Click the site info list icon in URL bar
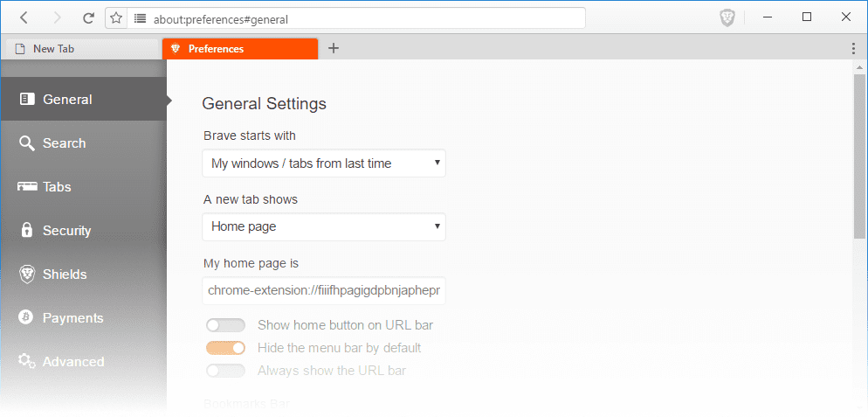This screenshot has height=417, width=868. (140, 18)
